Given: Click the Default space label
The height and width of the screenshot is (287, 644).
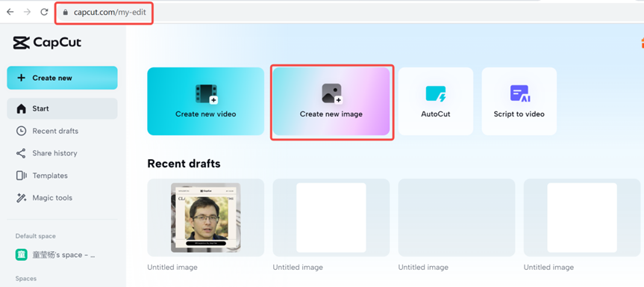Looking at the screenshot, I should (36, 236).
